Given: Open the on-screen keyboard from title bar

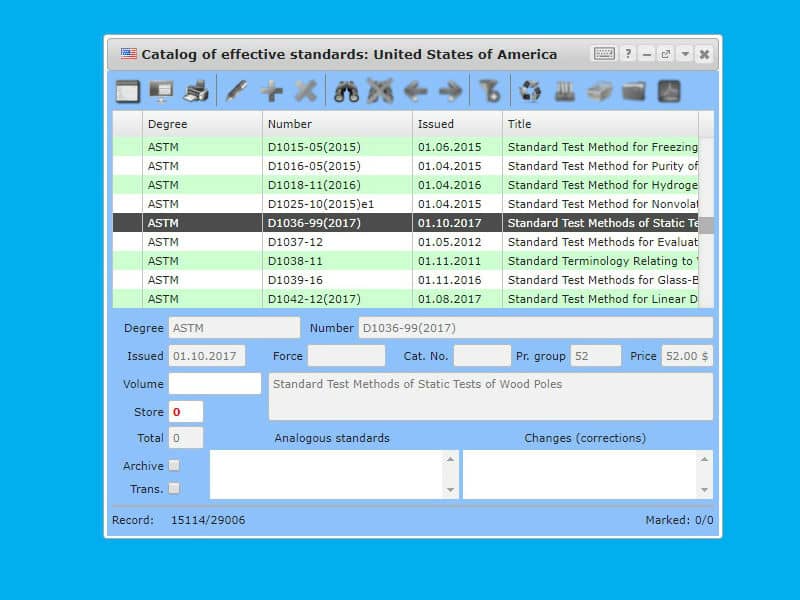Looking at the screenshot, I should pyautogui.click(x=604, y=54).
